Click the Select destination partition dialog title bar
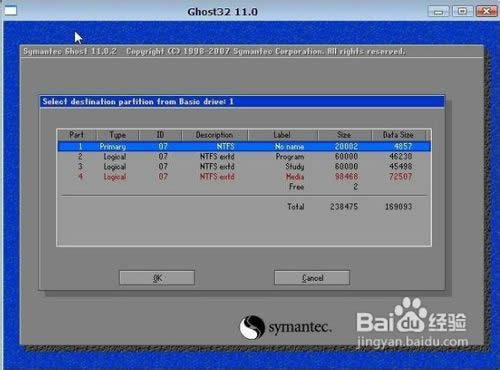The height and width of the screenshot is (370, 500). 242,102
